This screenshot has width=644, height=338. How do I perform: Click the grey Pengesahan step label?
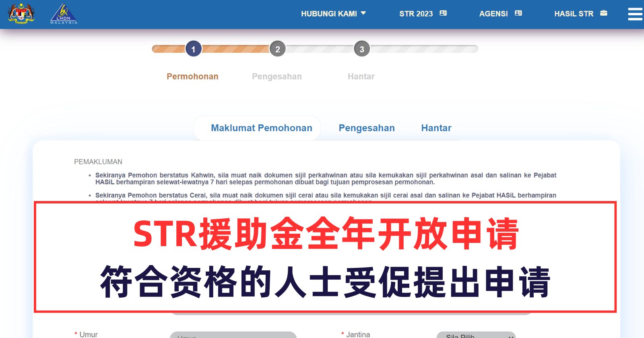pos(277,77)
